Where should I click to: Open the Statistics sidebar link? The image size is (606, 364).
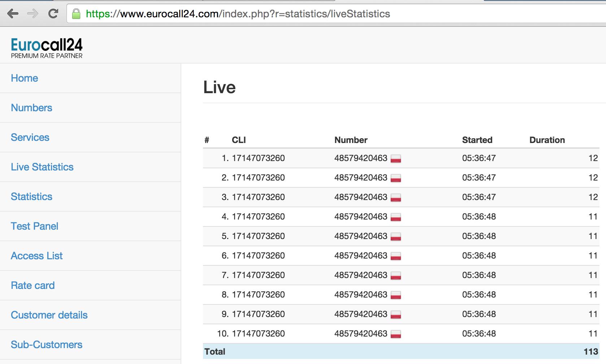pyautogui.click(x=31, y=196)
